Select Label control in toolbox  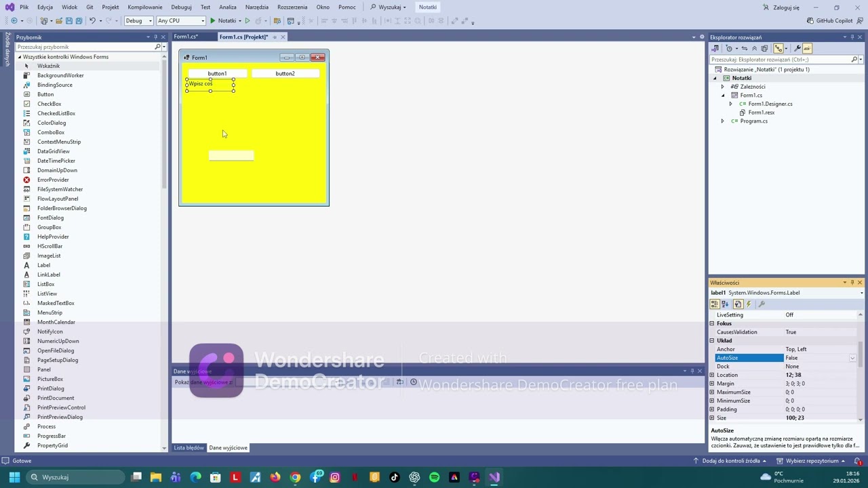[44, 265]
